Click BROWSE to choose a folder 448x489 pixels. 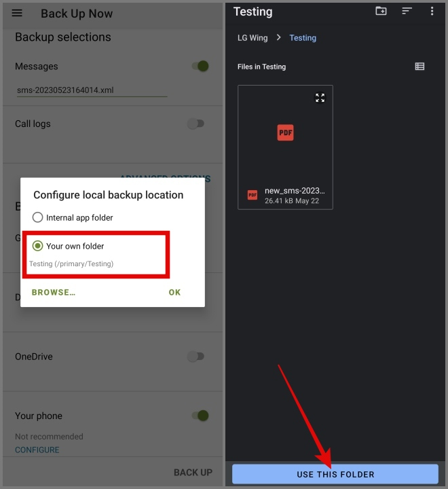click(54, 293)
